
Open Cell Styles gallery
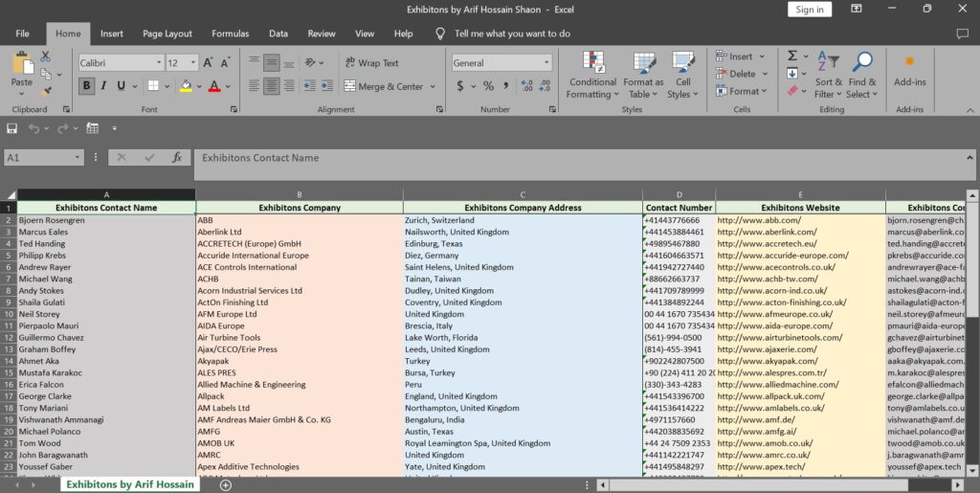(x=682, y=75)
